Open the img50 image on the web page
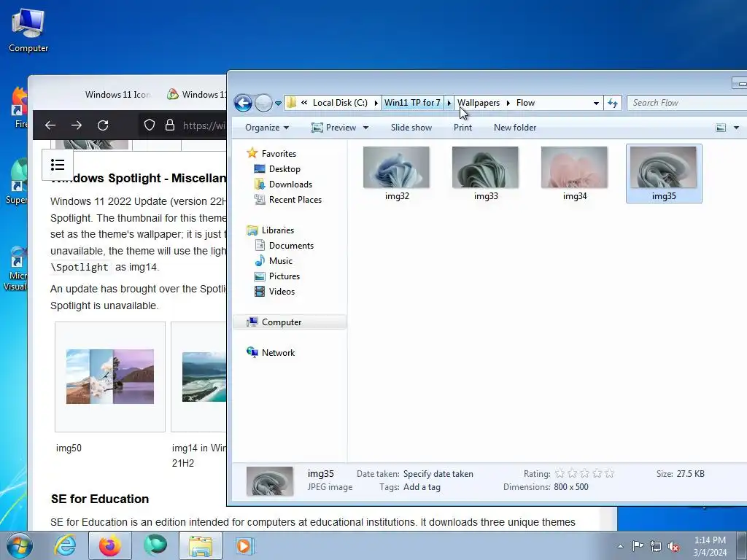The width and height of the screenshot is (747, 560). click(x=110, y=377)
